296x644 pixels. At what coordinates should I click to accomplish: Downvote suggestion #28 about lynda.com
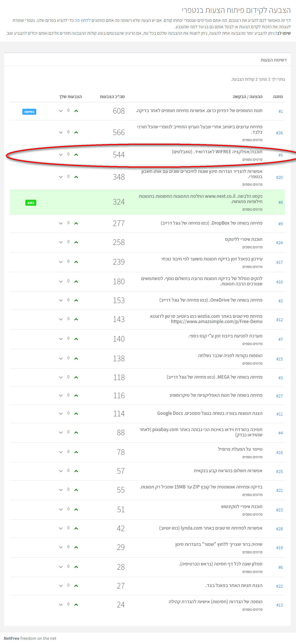(60, 528)
